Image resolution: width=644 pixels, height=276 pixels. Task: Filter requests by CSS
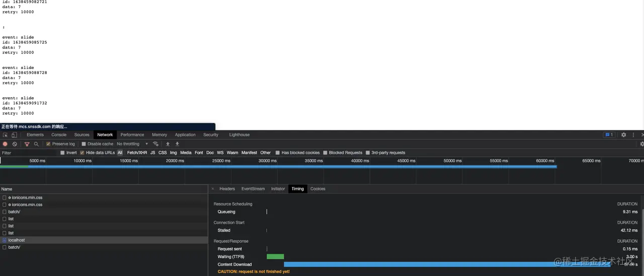tap(163, 153)
